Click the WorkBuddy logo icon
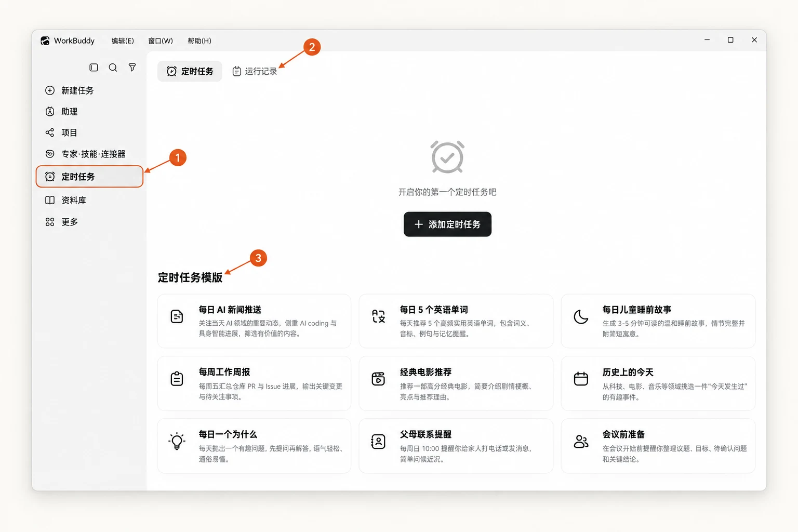This screenshot has width=798, height=532. coord(45,41)
